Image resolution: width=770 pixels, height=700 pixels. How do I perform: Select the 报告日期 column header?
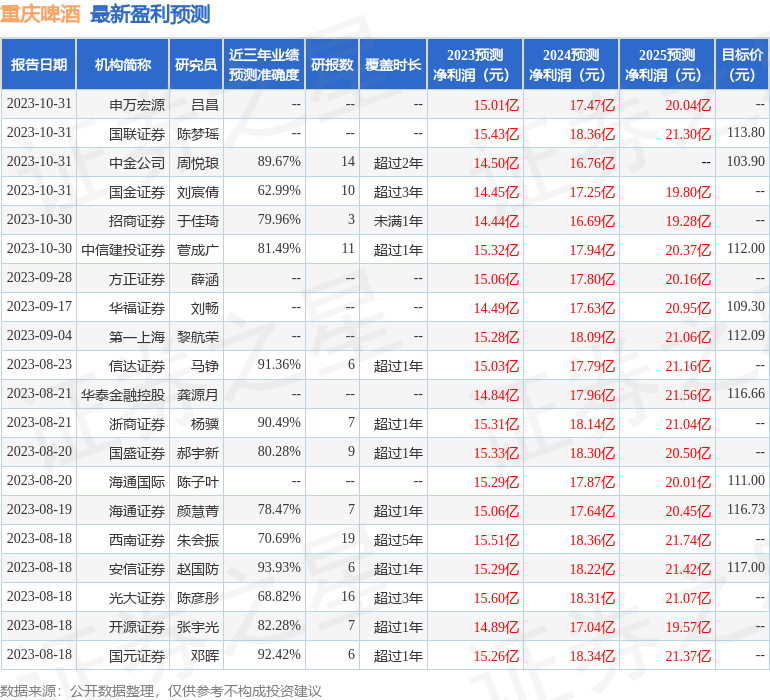point(39,64)
